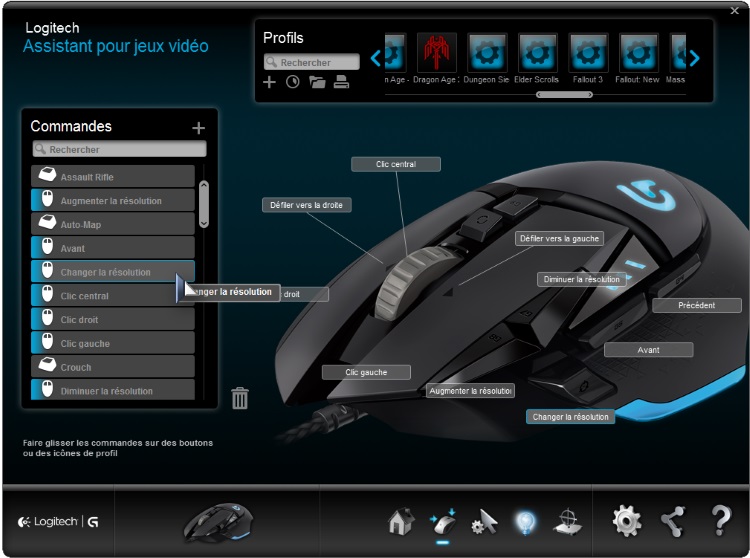Image resolution: width=750 pixels, height=558 pixels.
Task: Create new profile with plus icon
Action: (x=269, y=82)
